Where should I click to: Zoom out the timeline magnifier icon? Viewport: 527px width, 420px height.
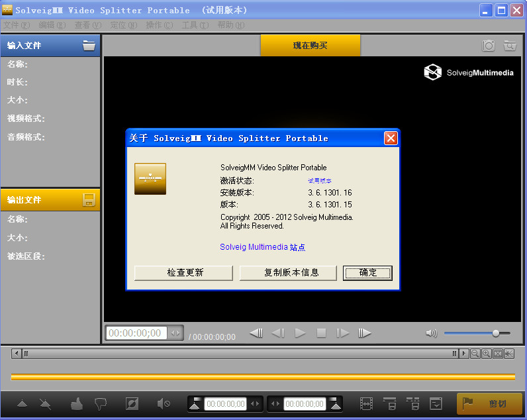(475, 354)
